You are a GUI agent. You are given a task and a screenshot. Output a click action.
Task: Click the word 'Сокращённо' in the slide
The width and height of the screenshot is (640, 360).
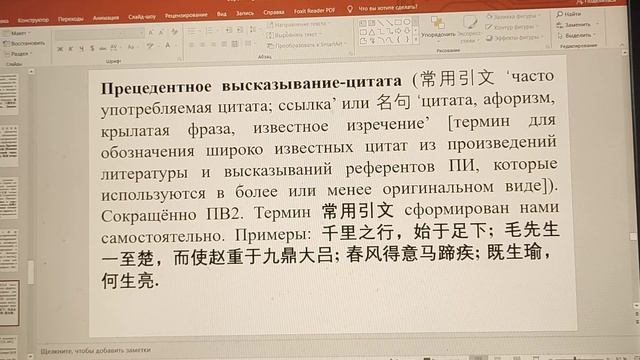coord(149,215)
